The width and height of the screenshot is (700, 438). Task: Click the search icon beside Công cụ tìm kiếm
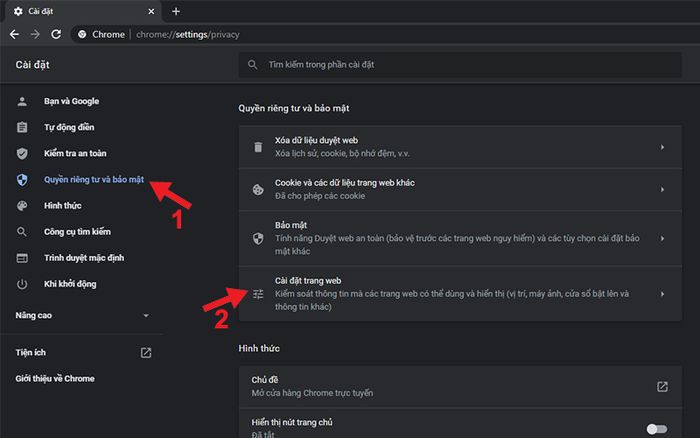coord(22,232)
